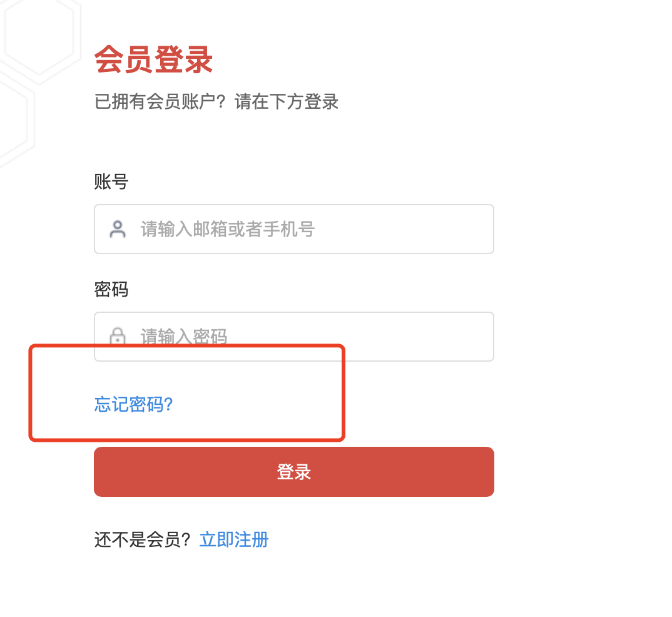Submit the form with 登录
The width and height of the screenshot is (672, 617).
294,472
